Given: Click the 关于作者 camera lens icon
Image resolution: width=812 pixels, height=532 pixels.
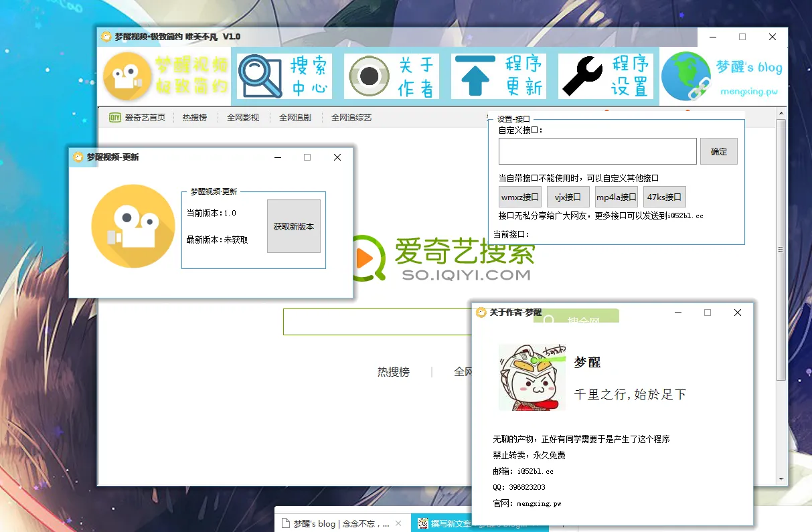Looking at the screenshot, I should pyautogui.click(x=367, y=76).
